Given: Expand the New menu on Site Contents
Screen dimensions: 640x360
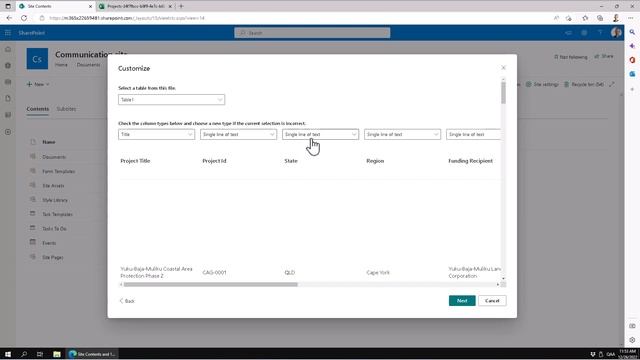Looking at the screenshot, I should point(38,84).
